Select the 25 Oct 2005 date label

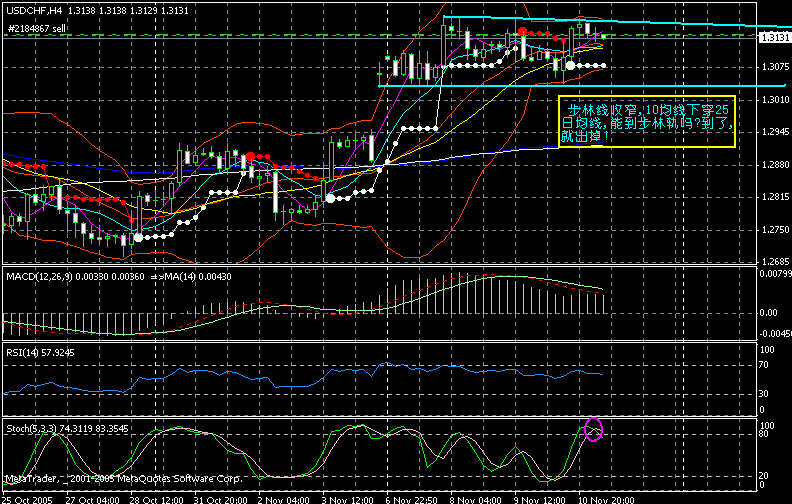pos(26,497)
